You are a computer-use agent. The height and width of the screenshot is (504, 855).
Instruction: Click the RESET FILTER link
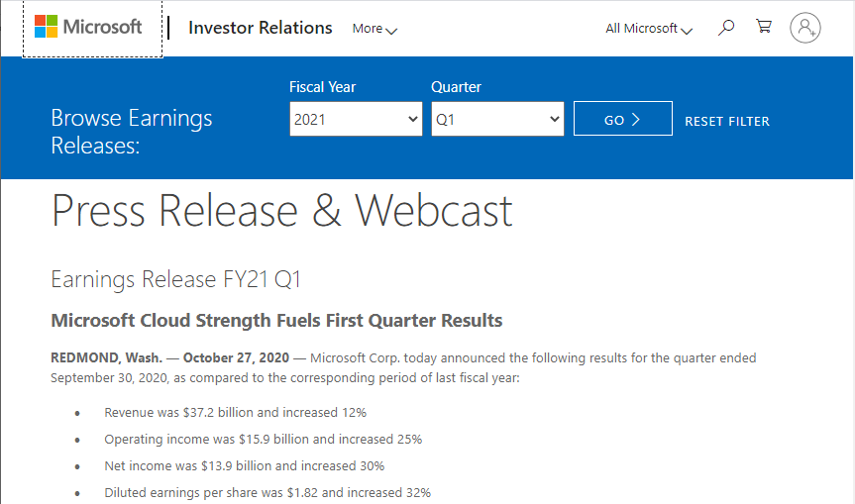click(727, 121)
